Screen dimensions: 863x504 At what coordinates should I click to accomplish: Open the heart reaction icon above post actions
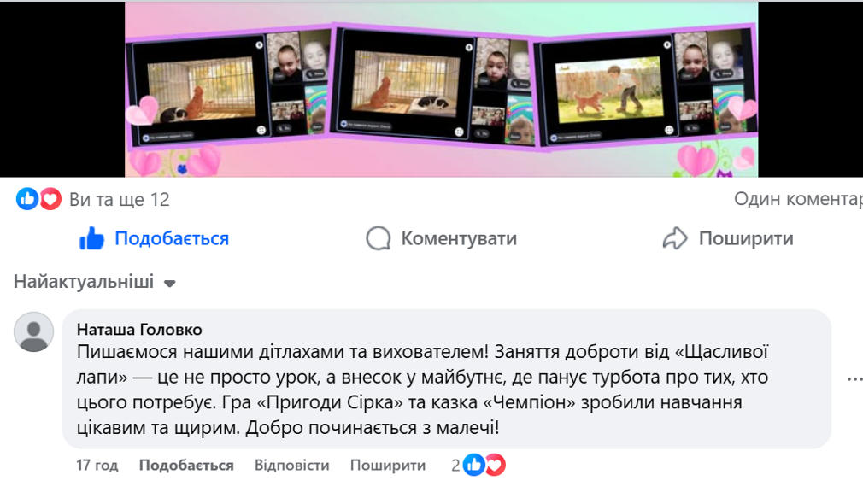50,199
